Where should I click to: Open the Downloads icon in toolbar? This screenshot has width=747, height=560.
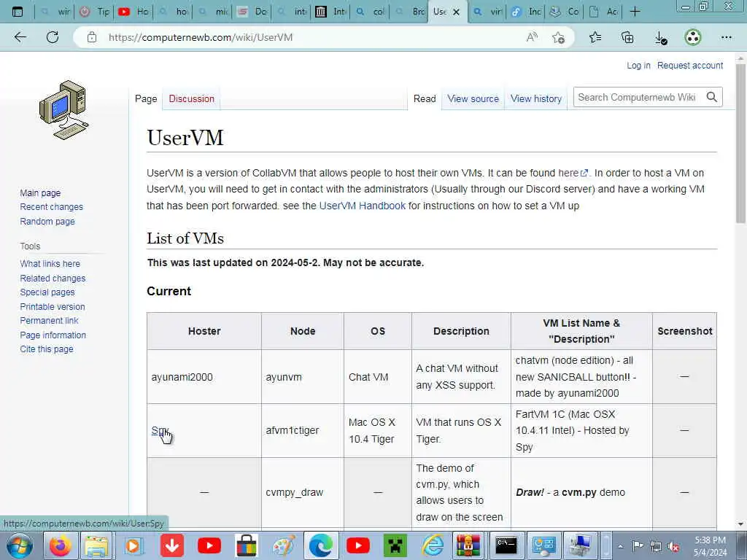[x=660, y=38]
